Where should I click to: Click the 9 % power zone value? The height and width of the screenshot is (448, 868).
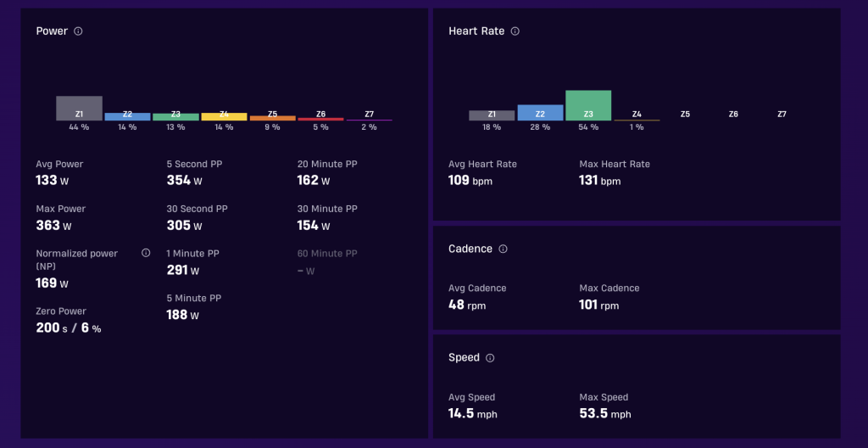(x=272, y=127)
